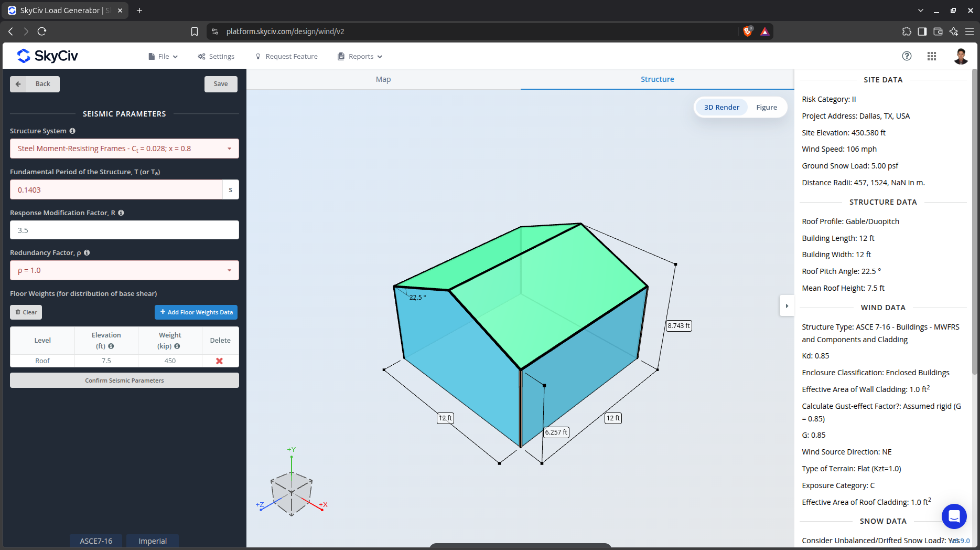Click the SkyCiv logo
980x550 pixels.
[47, 56]
